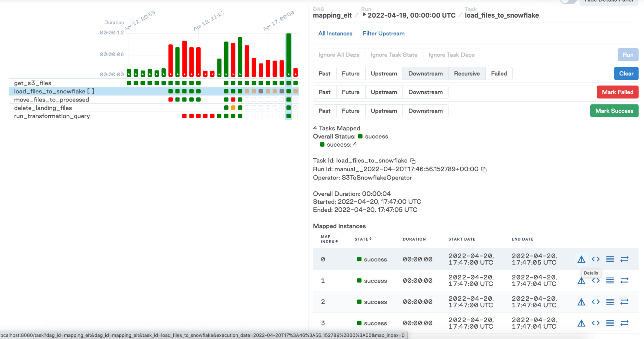Image resolution: width=644 pixels, height=339 pixels.
Task: Select the load_files_to_snowflake mapped task row
Action: point(54,92)
